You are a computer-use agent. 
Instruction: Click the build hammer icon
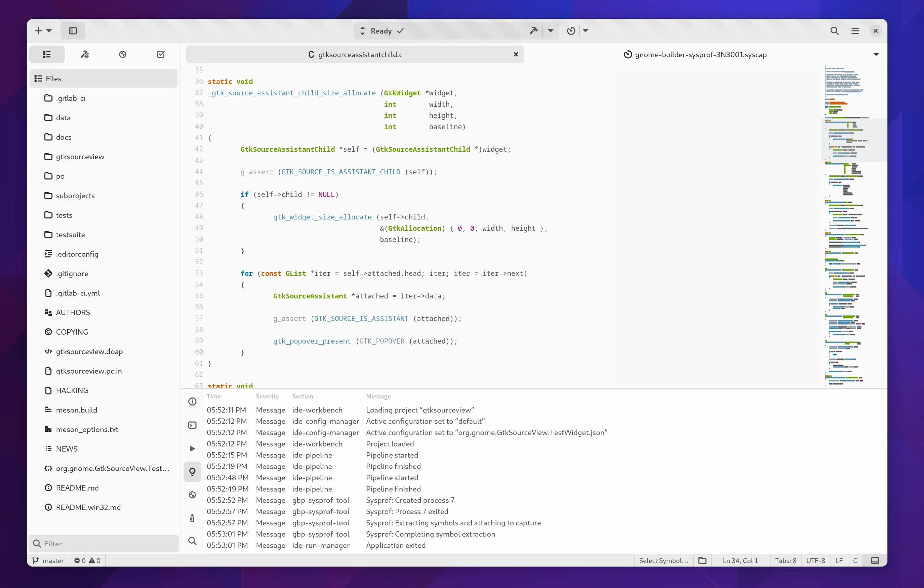click(533, 31)
